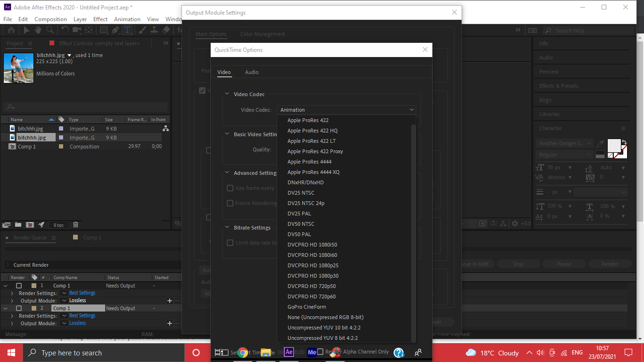Image resolution: width=644 pixels, height=362 pixels.
Task: Select the Clone Stamp tool
Action: tap(154, 30)
